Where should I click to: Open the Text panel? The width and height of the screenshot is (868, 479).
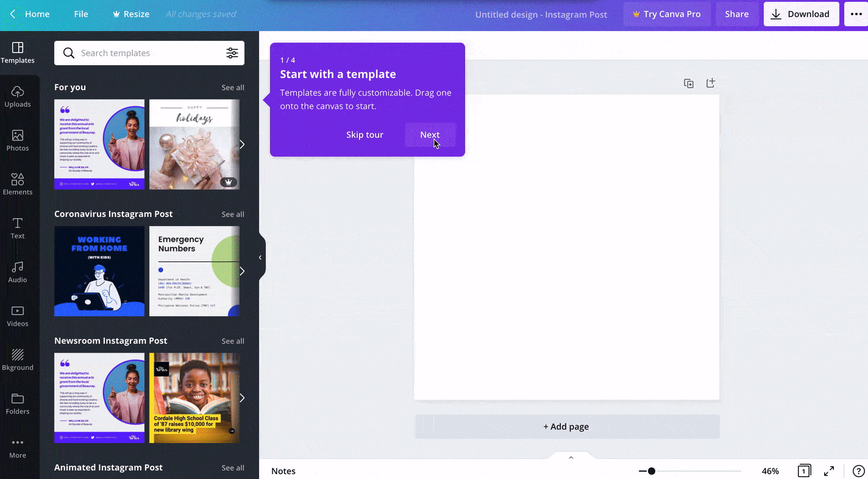tap(18, 228)
